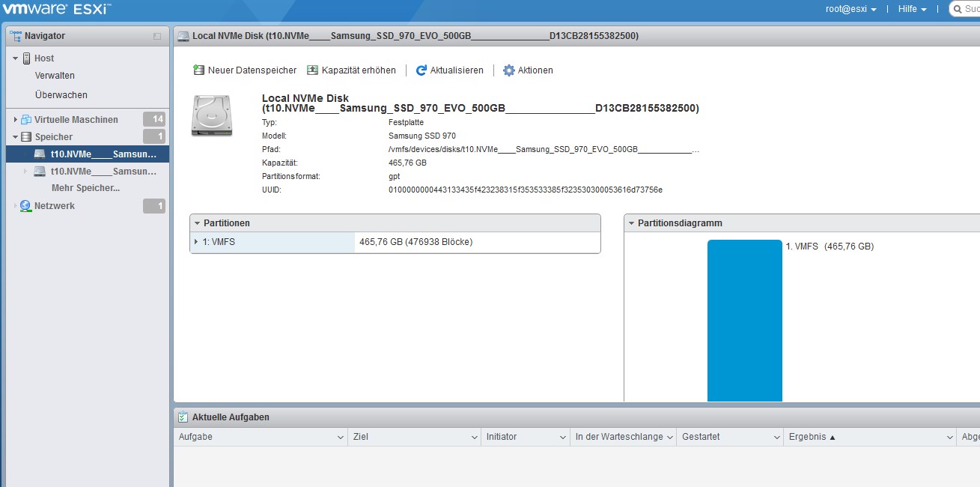The width and height of the screenshot is (980, 487).
Task: Click the disk icon in the Local NVMe Disk title bar
Action: click(x=183, y=36)
